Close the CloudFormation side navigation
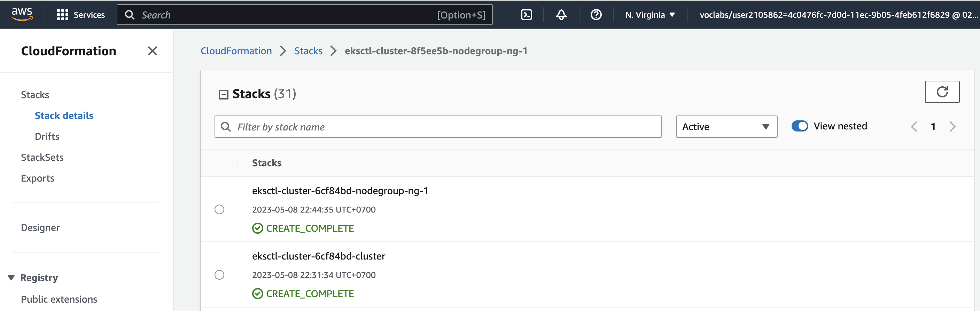Viewport: 980px width, 311px height. point(152,51)
